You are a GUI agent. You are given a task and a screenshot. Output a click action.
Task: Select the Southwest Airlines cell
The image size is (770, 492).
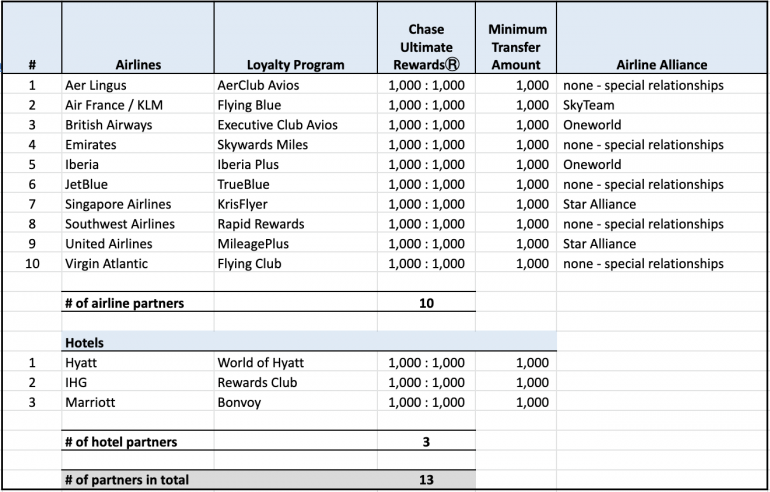(x=119, y=224)
